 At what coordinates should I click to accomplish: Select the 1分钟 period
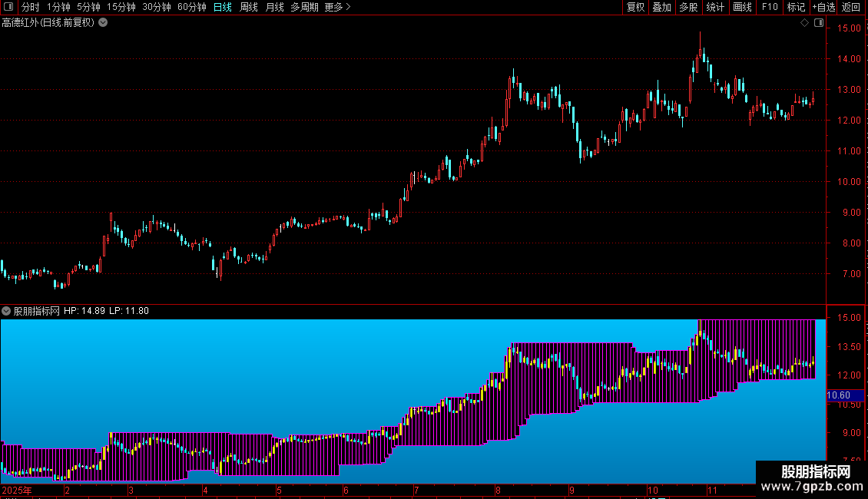[x=58, y=7]
